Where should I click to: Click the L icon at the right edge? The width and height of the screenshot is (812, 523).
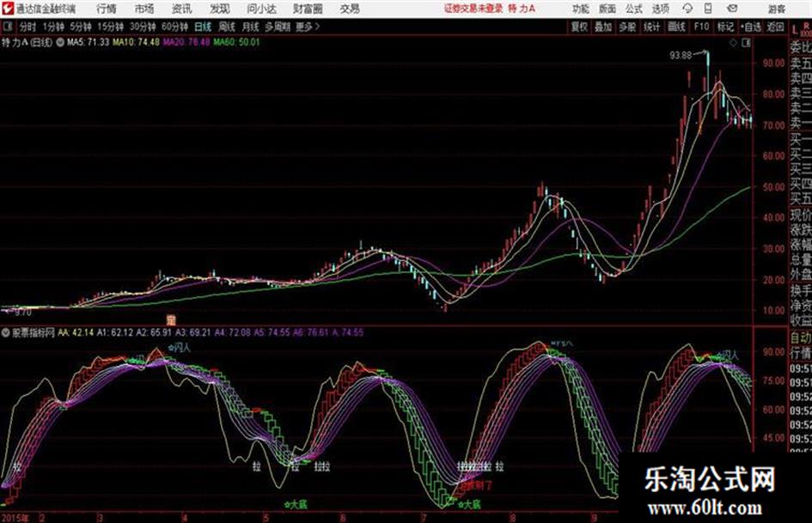coord(795,30)
